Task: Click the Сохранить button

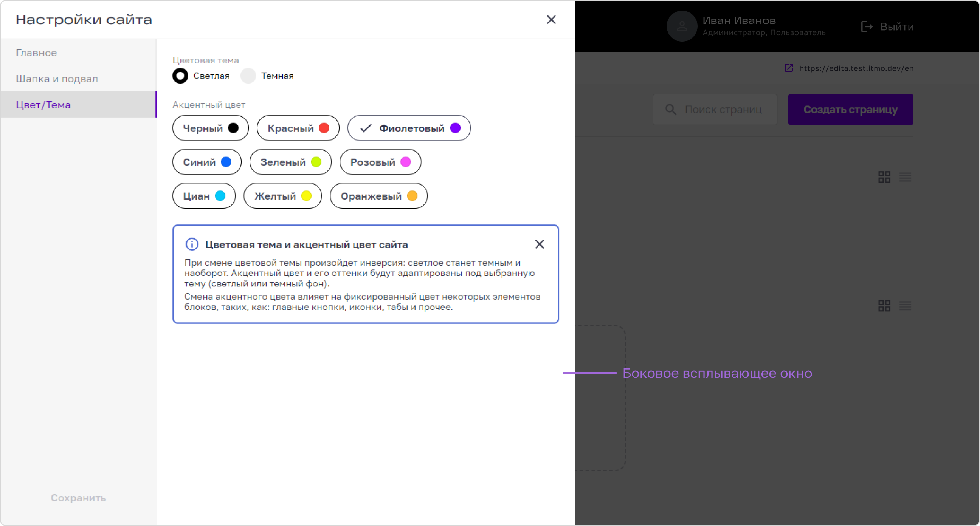Action: tap(78, 498)
